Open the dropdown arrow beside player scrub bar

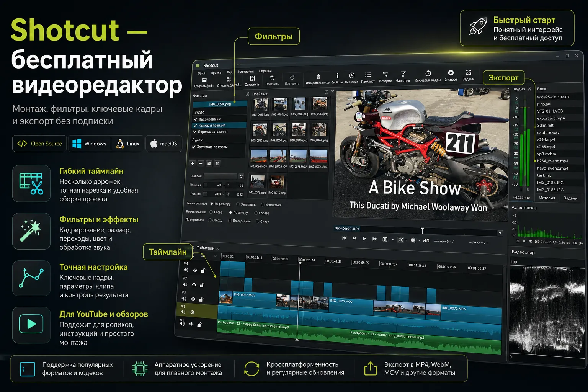tap(500, 233)
